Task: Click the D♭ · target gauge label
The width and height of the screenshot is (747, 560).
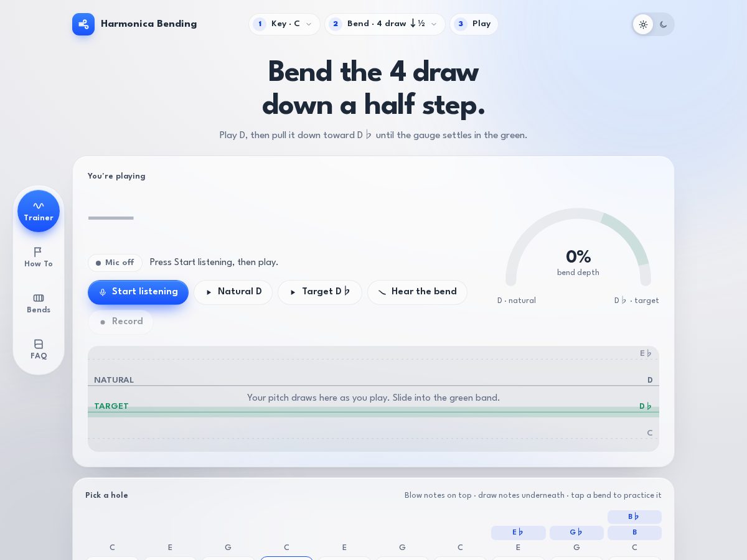Action: coord(636,301)
